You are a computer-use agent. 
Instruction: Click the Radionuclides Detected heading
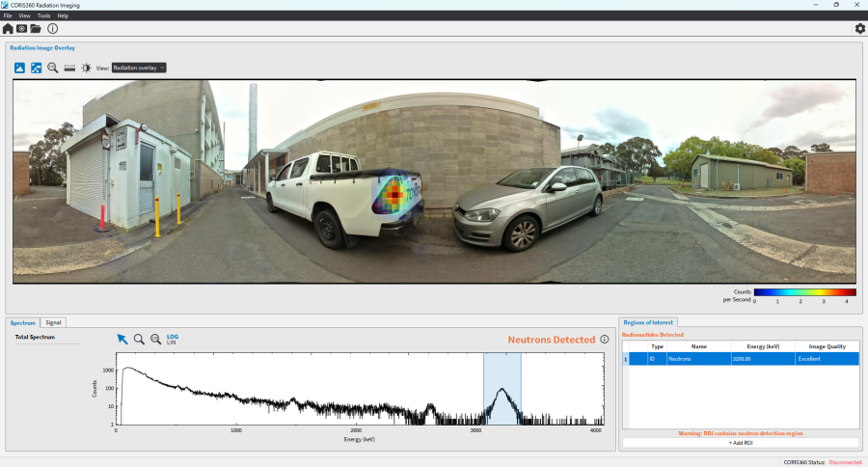tap(652, 335)
